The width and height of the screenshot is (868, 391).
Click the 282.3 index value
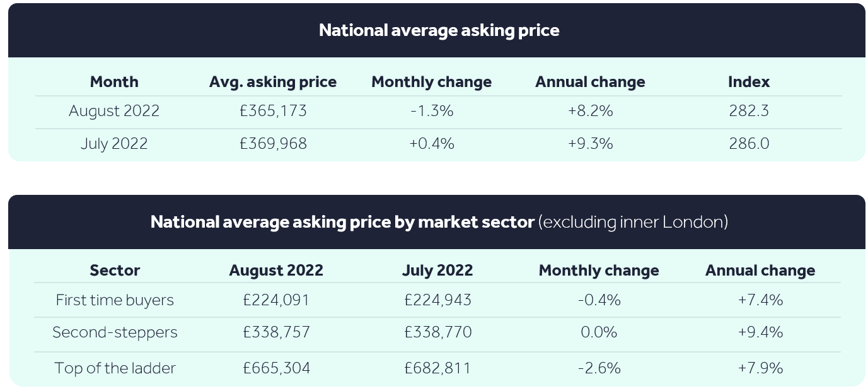749,111
